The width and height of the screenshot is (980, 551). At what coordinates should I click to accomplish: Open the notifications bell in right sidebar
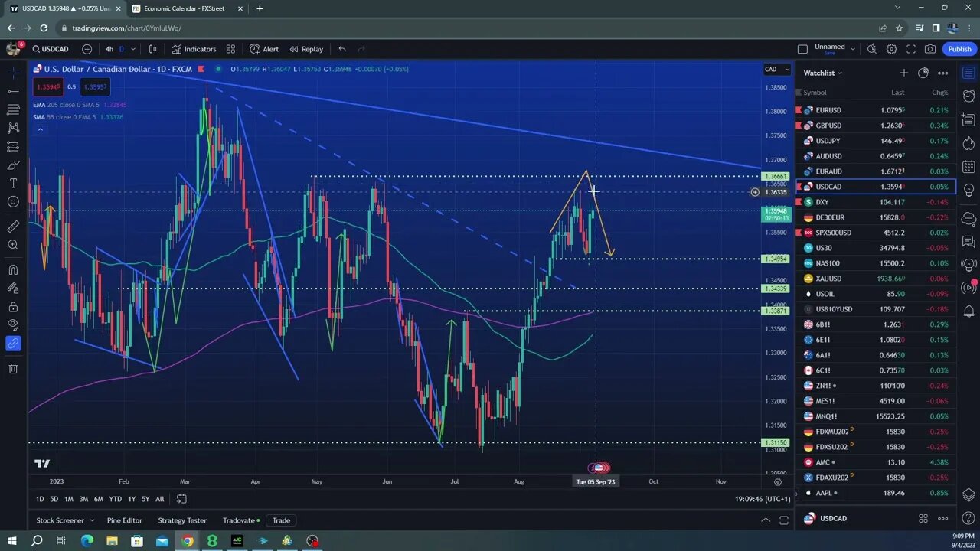969,311
